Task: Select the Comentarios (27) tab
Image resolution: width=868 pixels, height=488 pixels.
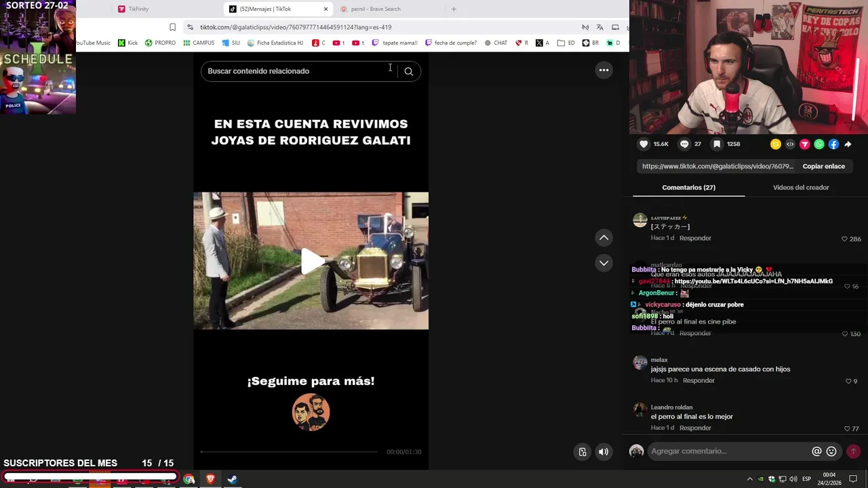Action: point(688,187)
